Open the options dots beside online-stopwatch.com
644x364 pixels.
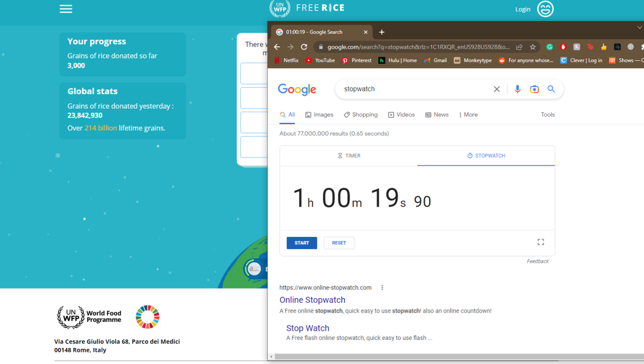point(382,288)
